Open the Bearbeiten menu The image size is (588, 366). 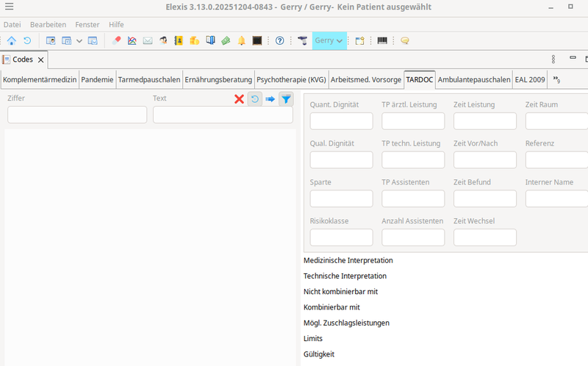coord(48,24)
